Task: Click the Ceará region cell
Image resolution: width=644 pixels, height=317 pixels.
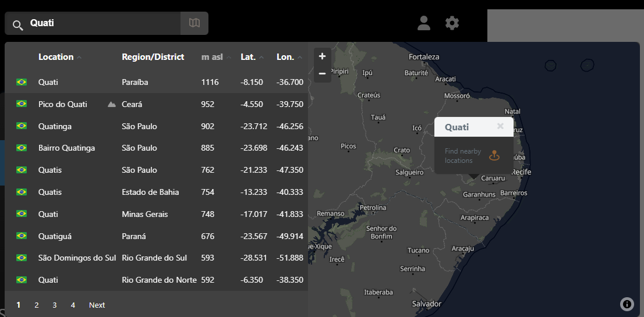Action: coord(132,105)
